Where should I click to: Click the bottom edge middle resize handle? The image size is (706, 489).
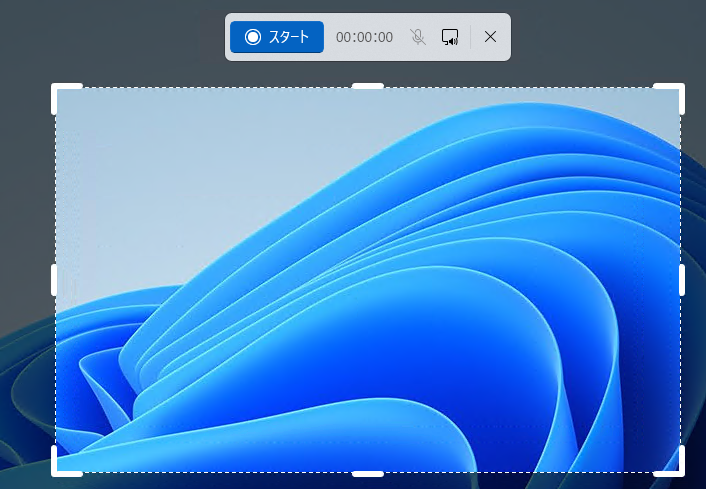click(x=368, y=473)
